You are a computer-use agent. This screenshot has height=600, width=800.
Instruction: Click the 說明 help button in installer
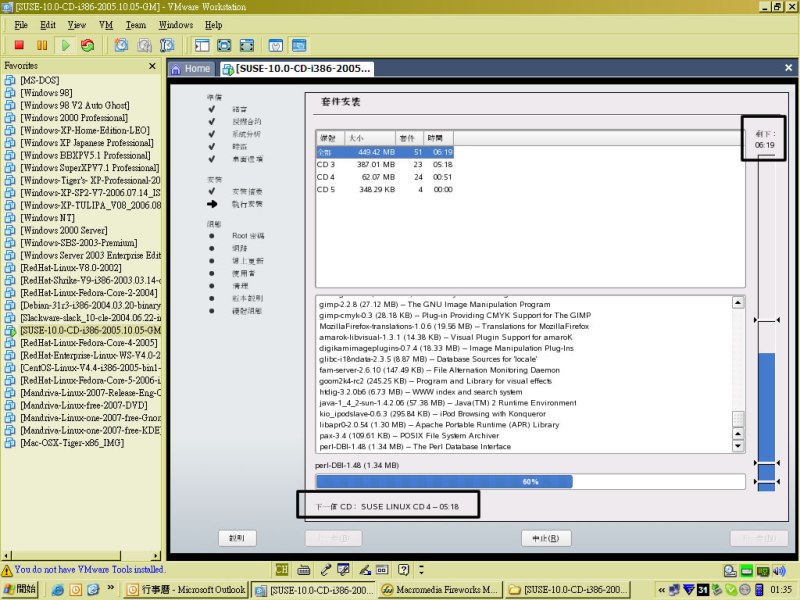pyautogui.click(x=237, y=538)
